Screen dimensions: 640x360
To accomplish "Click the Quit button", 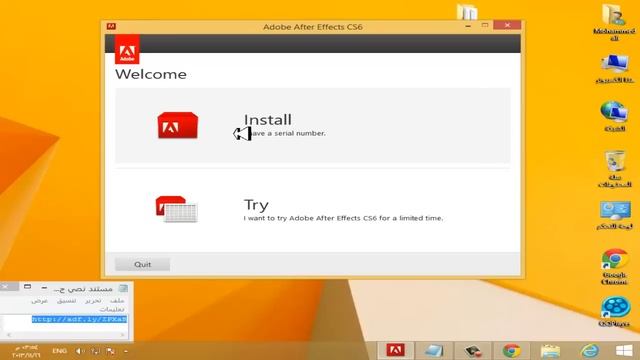I will (142, 264).
